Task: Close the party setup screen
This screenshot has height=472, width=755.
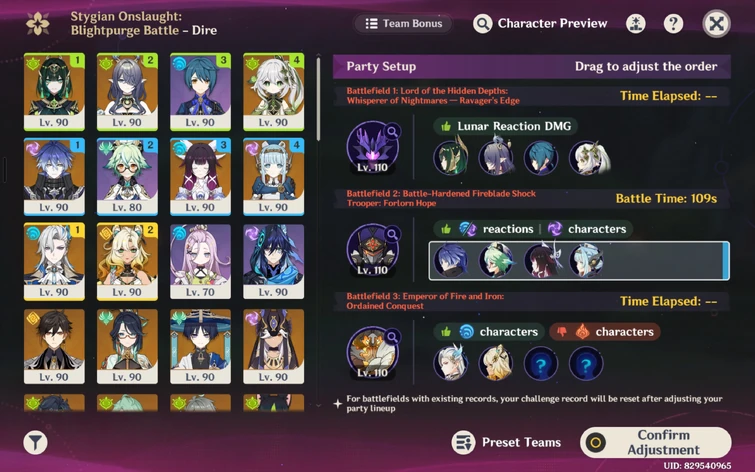Action: click(x=716, y=24)
